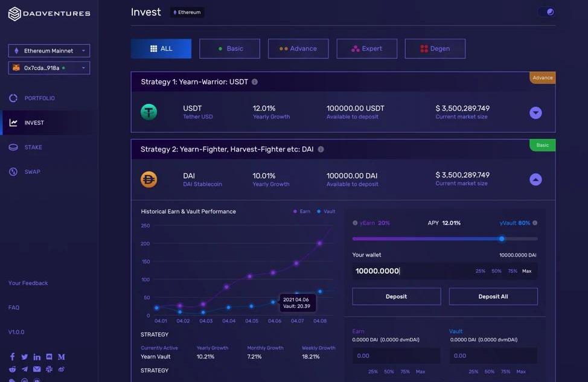Click info icon beside Strategy 1 title
588x382 pixels.
tap(255, 82)
